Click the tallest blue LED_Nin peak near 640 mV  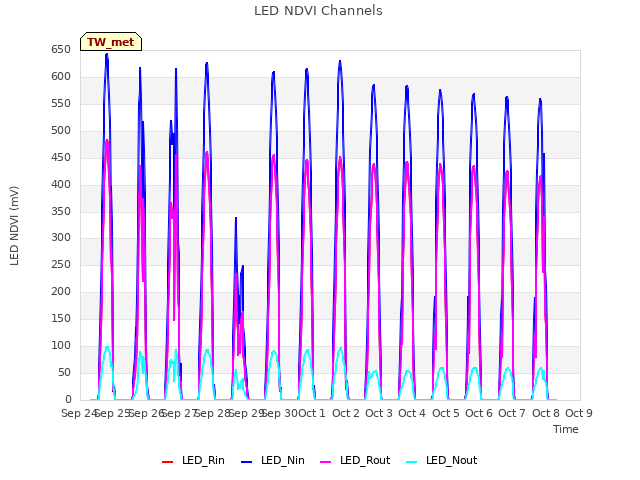(x=107, y=54)
